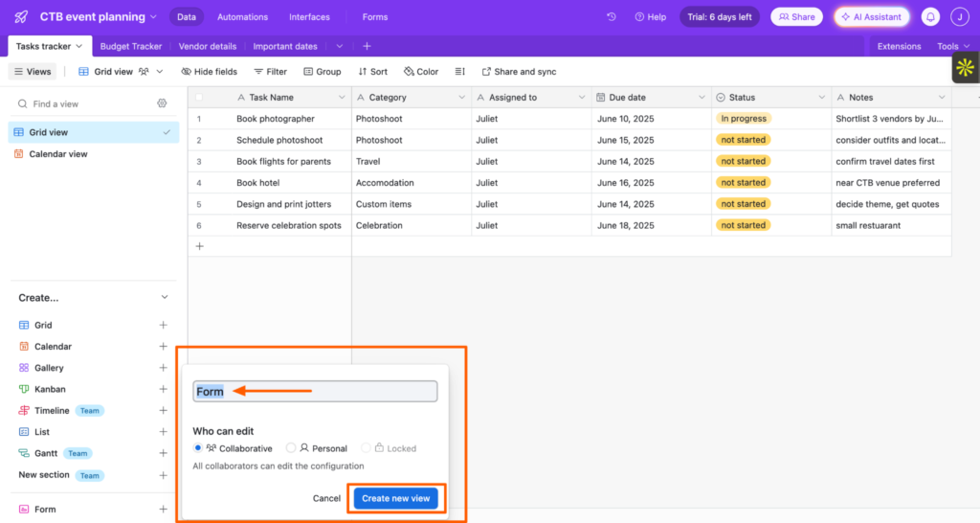
Task: Click the row height icon
Action: coord(460,71)
